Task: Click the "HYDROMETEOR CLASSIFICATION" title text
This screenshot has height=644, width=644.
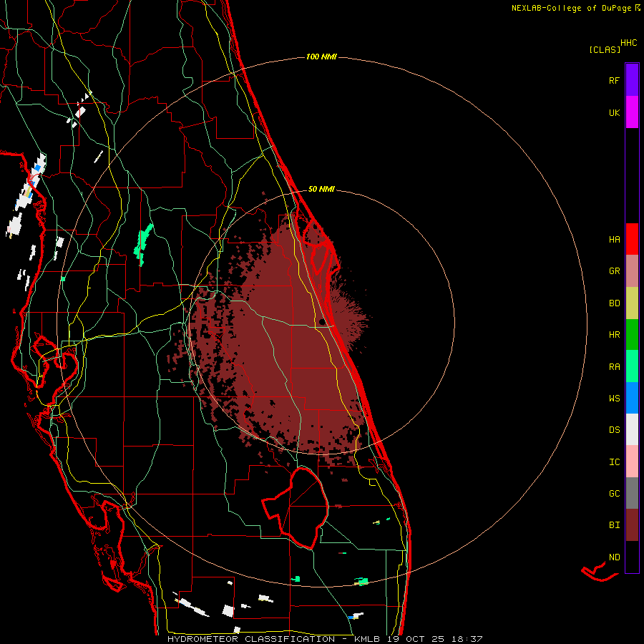Action: tap(251, 639)
